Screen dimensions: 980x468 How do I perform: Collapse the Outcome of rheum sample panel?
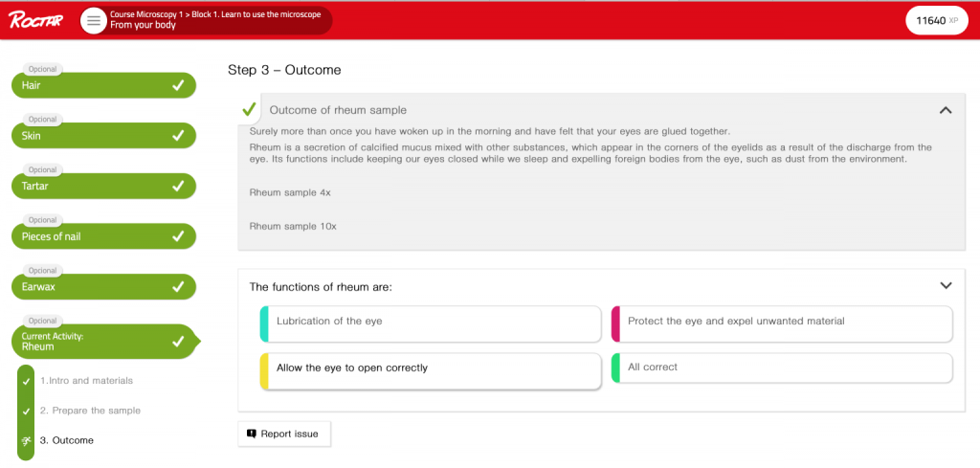946,110
